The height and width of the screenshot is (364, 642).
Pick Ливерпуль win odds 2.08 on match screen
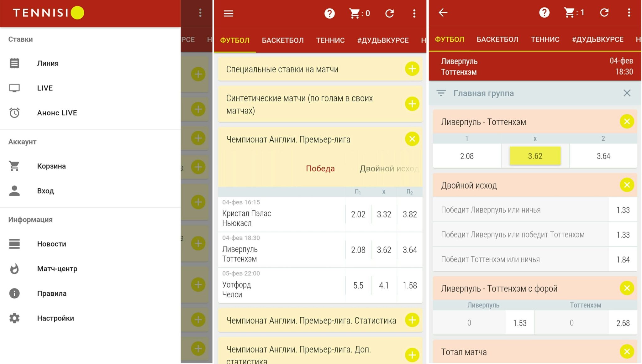[467, 156]
